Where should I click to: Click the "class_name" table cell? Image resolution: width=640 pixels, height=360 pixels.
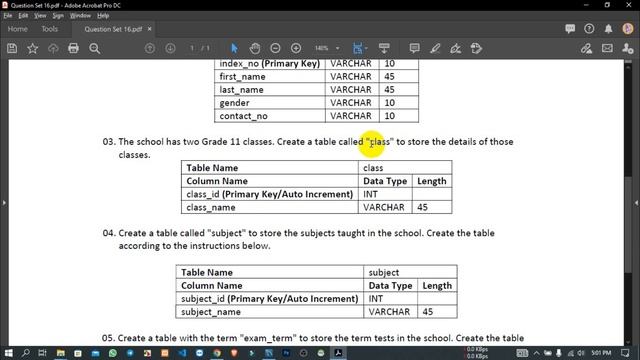coord(269,207)
